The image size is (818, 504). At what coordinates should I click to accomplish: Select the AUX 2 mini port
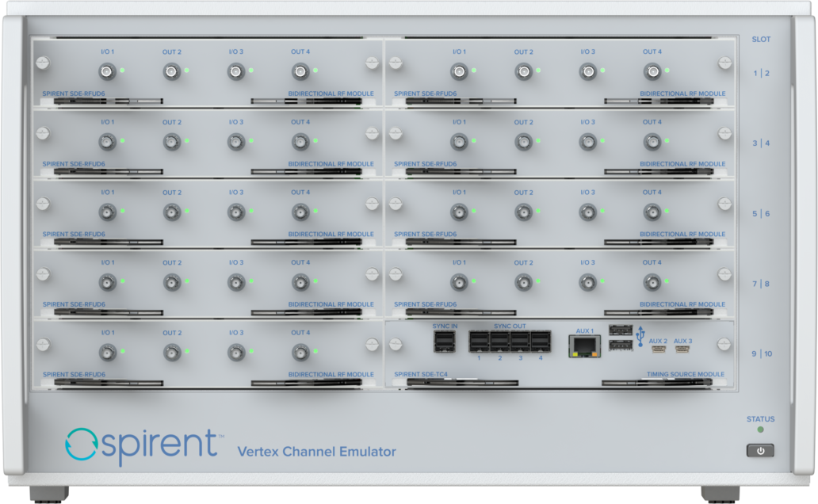click(x=659, y=349)
